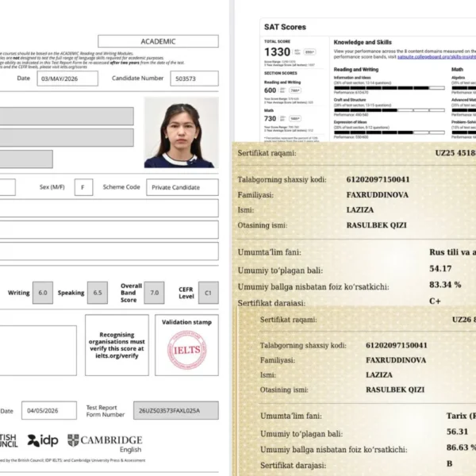Image resolution: width=476 pixels, height=476 pixels.
Task: Click the percentage value 86.63
Action: click(x=461, y=447)
